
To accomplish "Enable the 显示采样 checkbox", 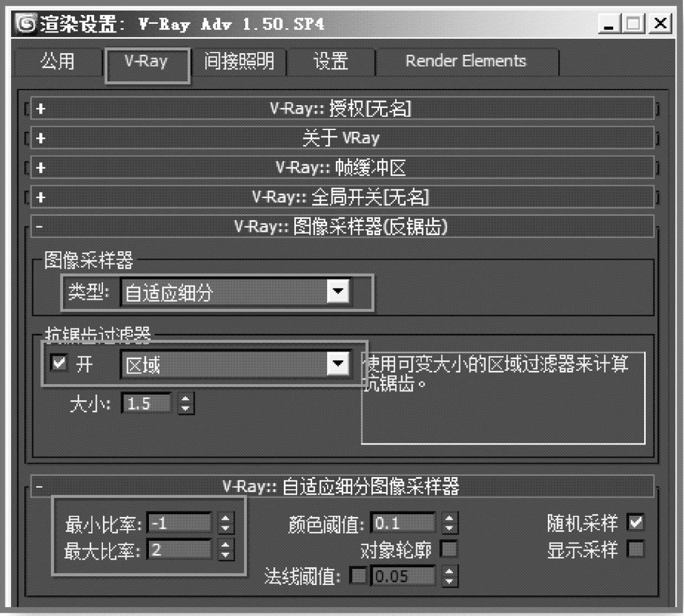I will pyautogui.click(x=636, y=549).
